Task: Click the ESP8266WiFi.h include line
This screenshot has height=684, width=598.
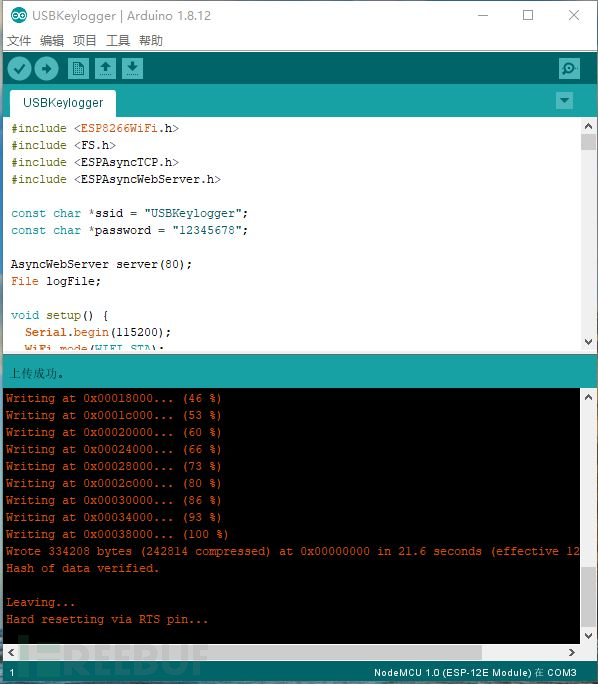Action: 95,128
